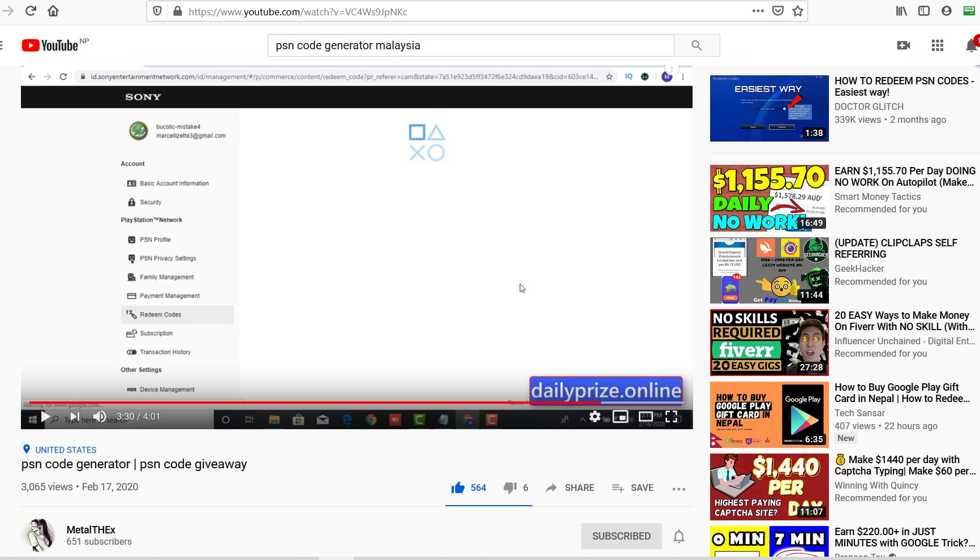The height and width of the screenshot is (560, 980).
Task: Click UNITED STATES location link
Action: [x=66, y=450]
